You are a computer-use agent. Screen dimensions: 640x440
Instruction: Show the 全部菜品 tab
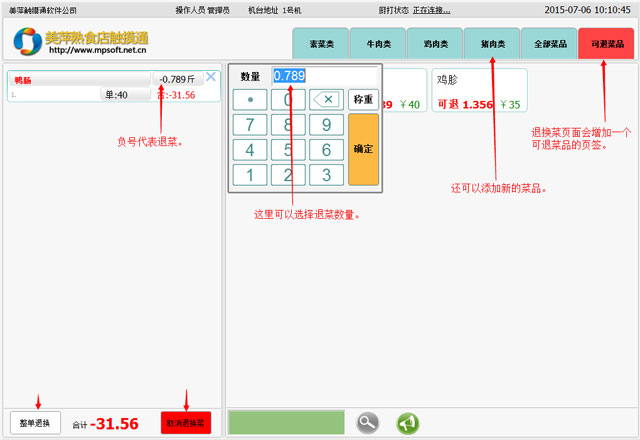[549, 44]
